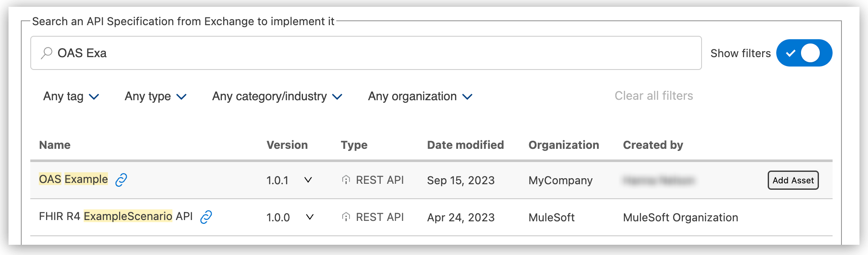This screenshot has height=255, width=868.
Task: Click the search magnifier icon
Action: click(46, 53)
